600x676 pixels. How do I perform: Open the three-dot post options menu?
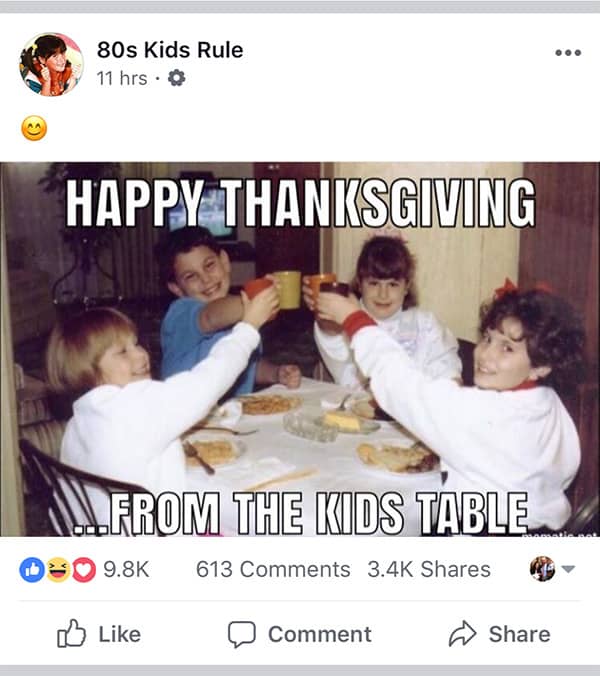click(568, 53)
